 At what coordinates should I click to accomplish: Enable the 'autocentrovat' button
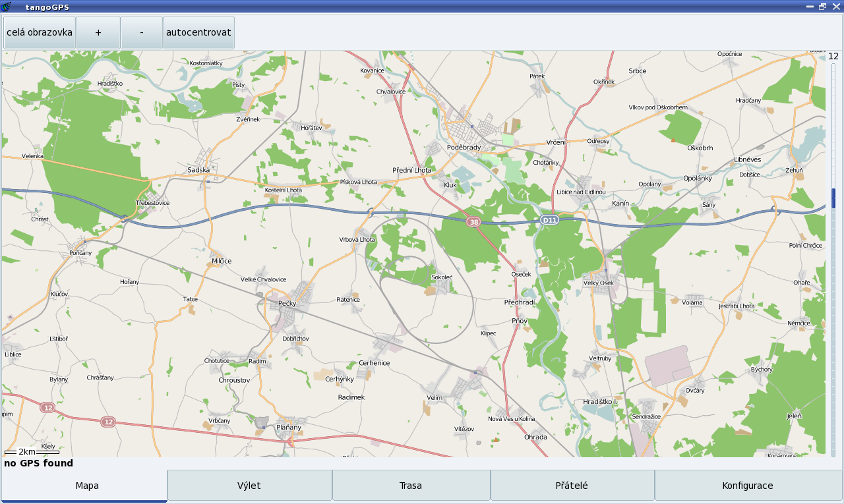click(x=198, y=32)
